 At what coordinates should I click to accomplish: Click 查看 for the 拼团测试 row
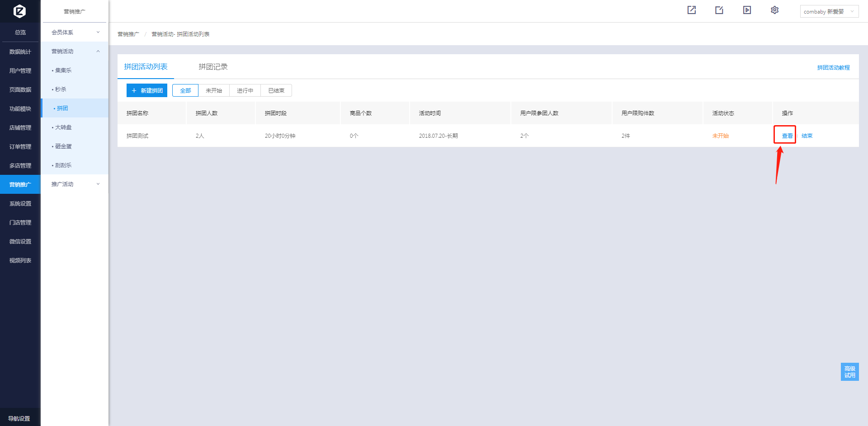pyautogui.click(x=787, y=136)
